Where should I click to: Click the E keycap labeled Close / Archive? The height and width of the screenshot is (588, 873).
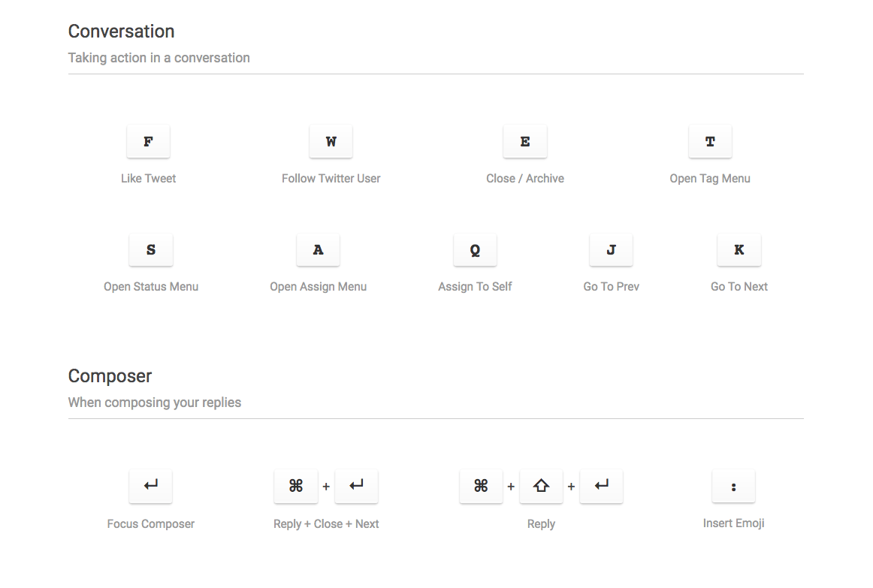coord(524,141)
